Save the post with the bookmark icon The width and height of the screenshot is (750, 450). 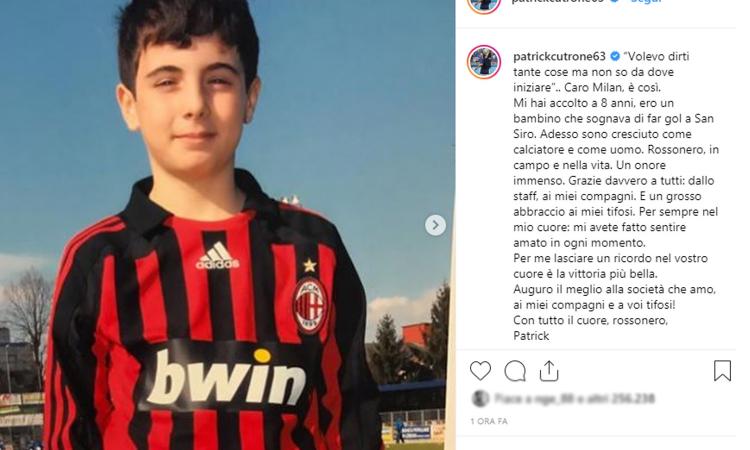point(722,371)
